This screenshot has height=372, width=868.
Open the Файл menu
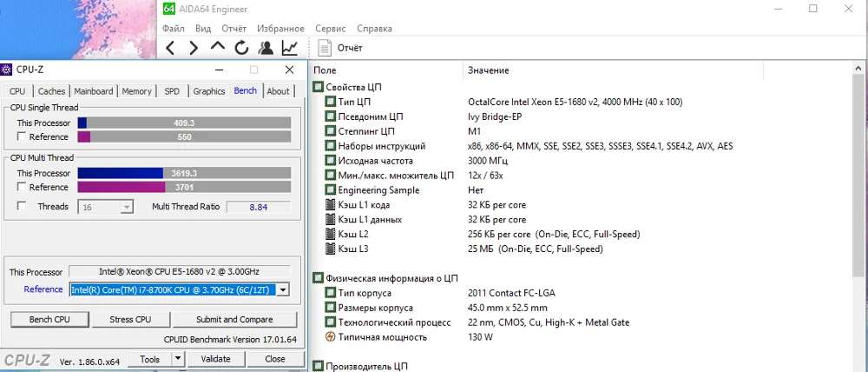[174, 29]
